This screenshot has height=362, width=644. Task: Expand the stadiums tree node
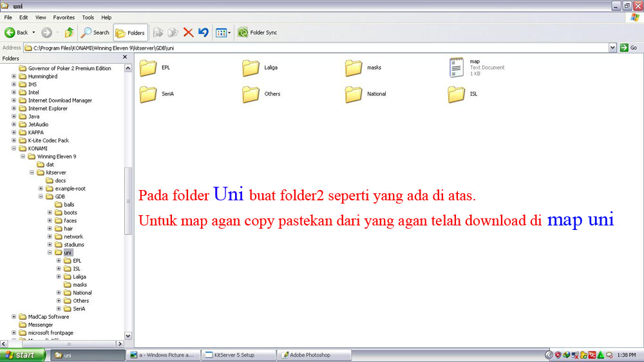[50, 245]
